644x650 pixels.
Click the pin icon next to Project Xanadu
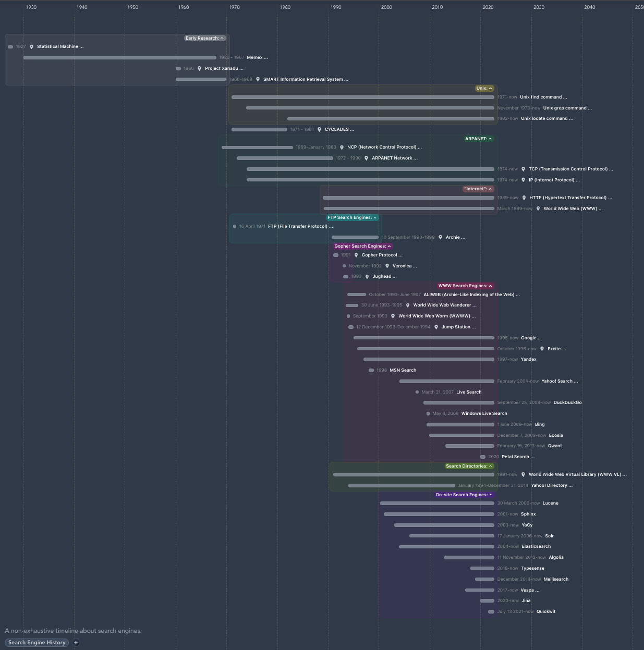point(199,69)
